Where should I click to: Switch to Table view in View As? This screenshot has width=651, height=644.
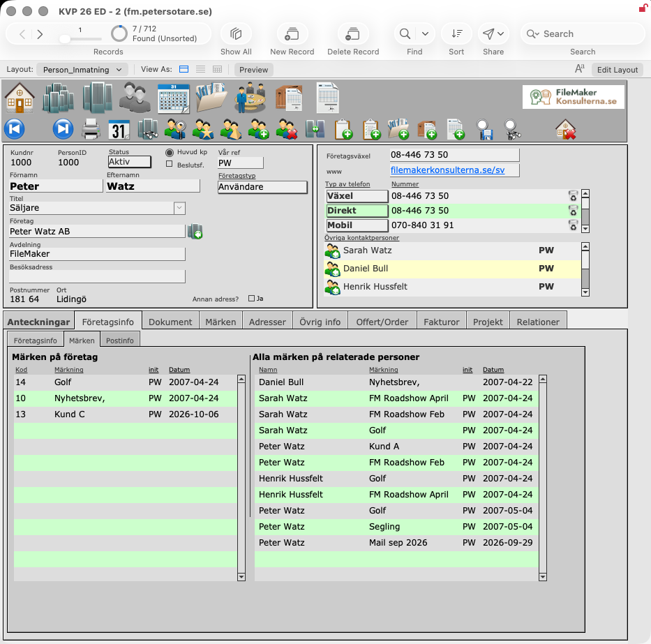pyautogui.click(x=217, y=69)
